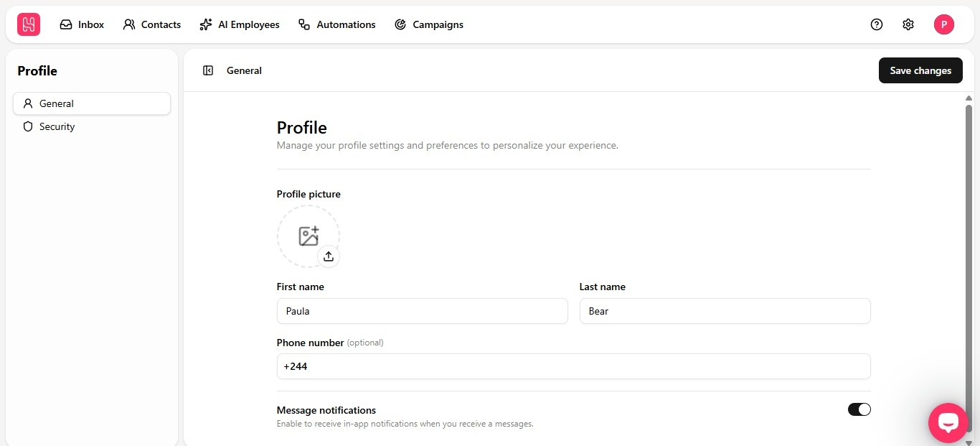980x446 pixels.
Task: Focus the Last name field
Action: (725, 311)
